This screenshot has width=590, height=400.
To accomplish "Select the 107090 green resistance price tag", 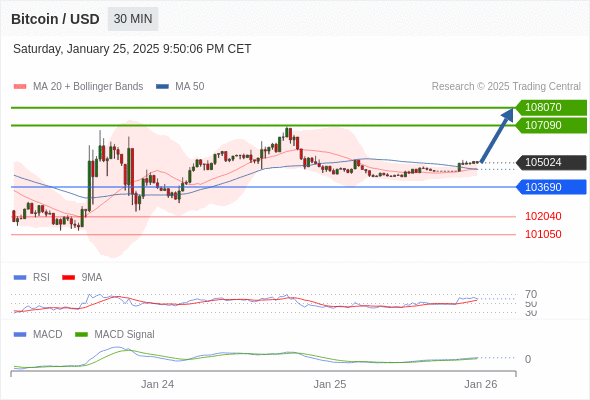I will click(x=551, y=125).
